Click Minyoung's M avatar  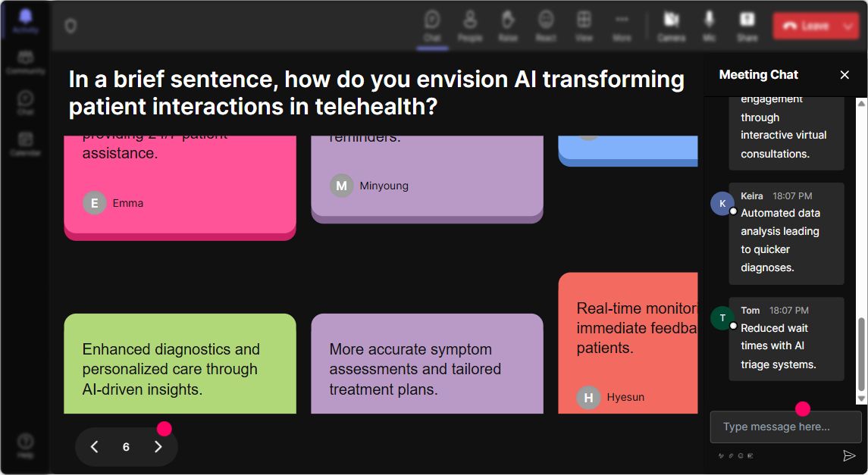[x=342, y=186]
